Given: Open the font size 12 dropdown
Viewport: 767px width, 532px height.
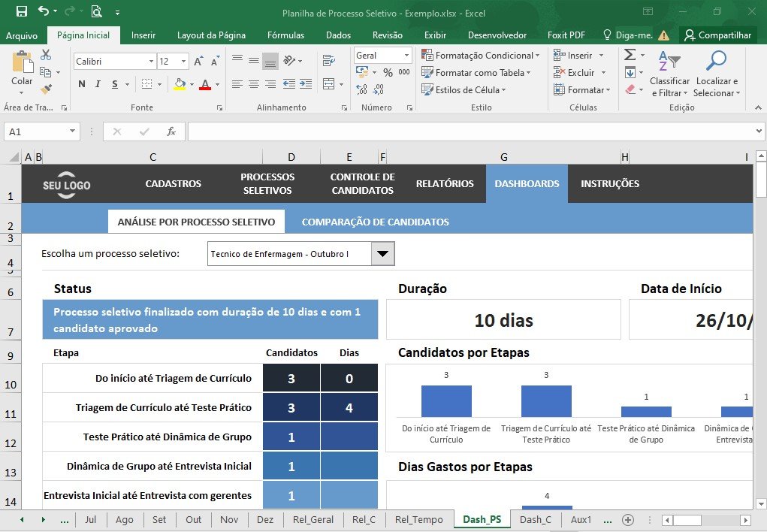Looking at the screenshot, I should click(183, 61).
